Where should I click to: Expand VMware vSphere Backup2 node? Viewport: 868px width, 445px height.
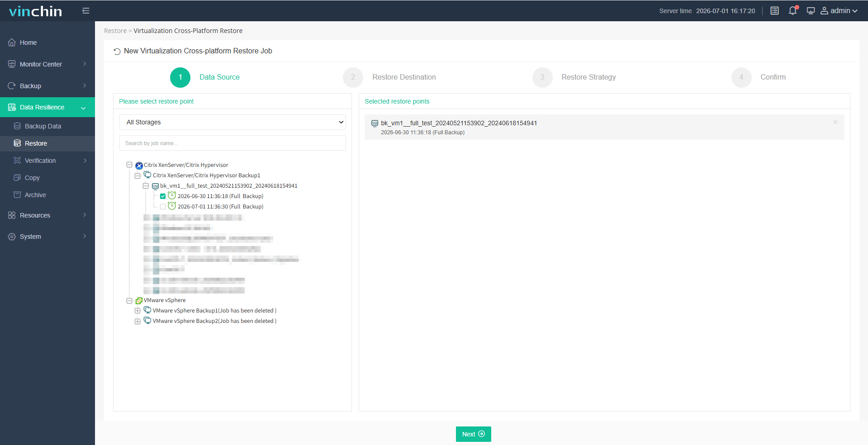pyautogui.click(x=138, y=321)
